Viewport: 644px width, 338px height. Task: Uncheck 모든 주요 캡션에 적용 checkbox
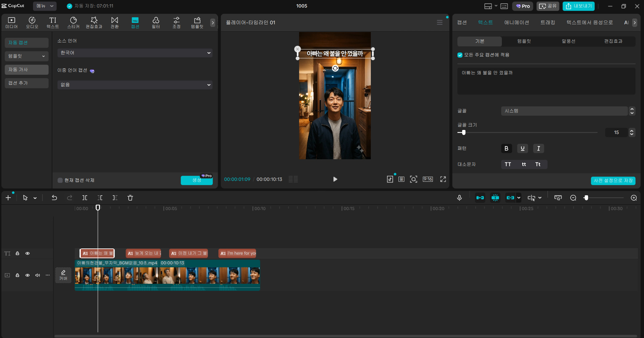pyautogui.click(x=460, y=55)
